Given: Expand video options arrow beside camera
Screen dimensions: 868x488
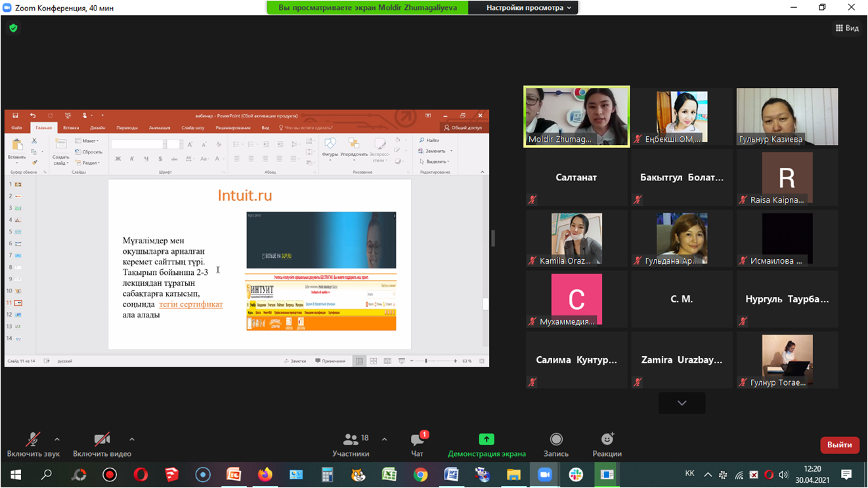Looking at the screenshot, I should point(132,439).
